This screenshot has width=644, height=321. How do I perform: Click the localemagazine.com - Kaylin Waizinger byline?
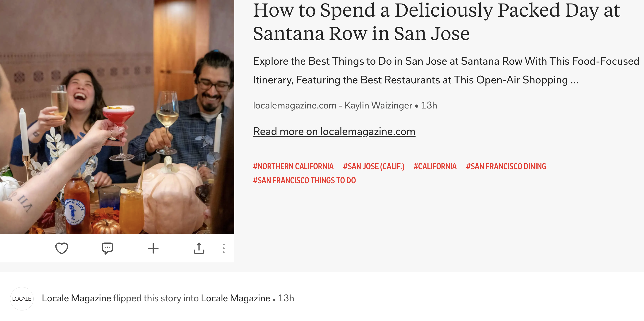tap(333, 105)
